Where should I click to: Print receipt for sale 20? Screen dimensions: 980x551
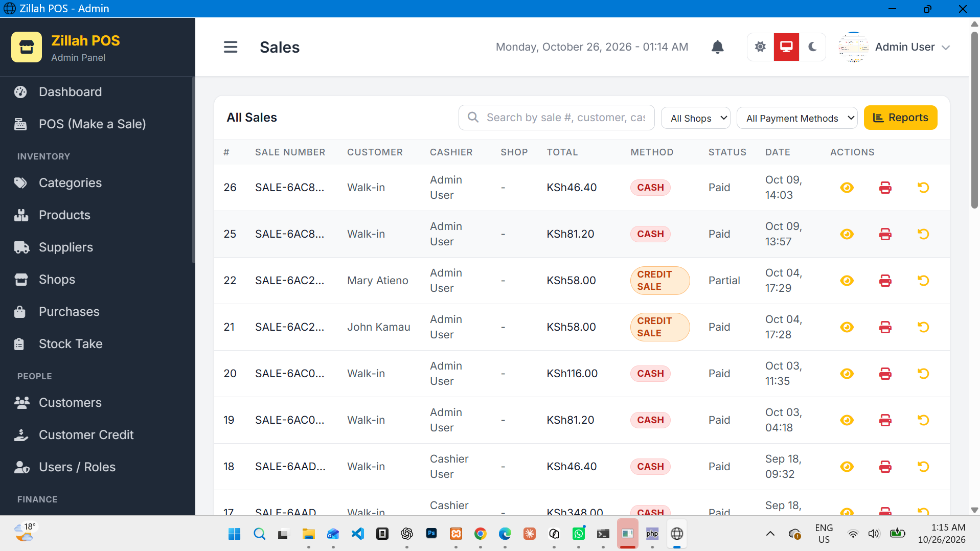click(x=885, y=374)
